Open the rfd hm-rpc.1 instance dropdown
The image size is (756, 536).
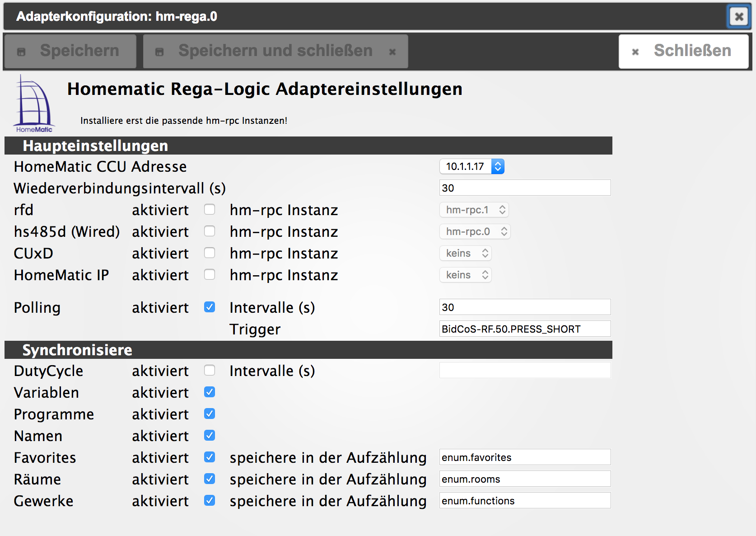click(474, 210)
